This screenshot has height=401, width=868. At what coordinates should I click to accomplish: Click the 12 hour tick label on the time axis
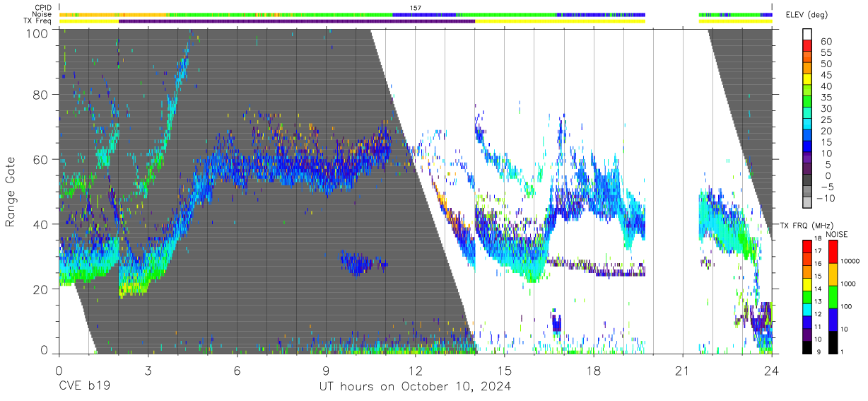tap(415, 370)
